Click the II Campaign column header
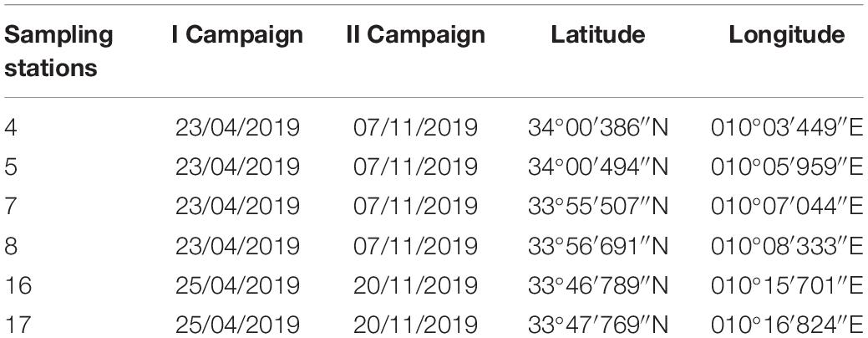The image size is (868, 338). [x=415, y=35]
